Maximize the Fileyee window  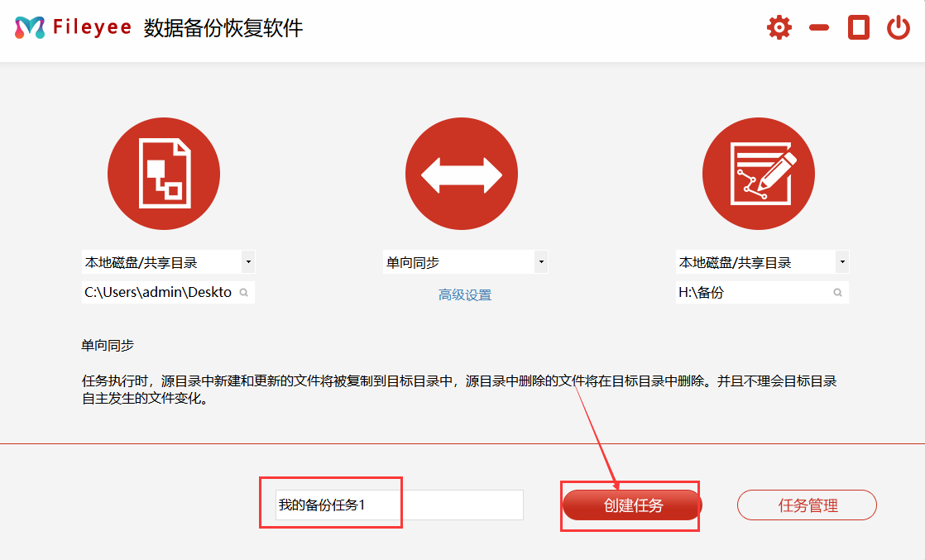859,28
